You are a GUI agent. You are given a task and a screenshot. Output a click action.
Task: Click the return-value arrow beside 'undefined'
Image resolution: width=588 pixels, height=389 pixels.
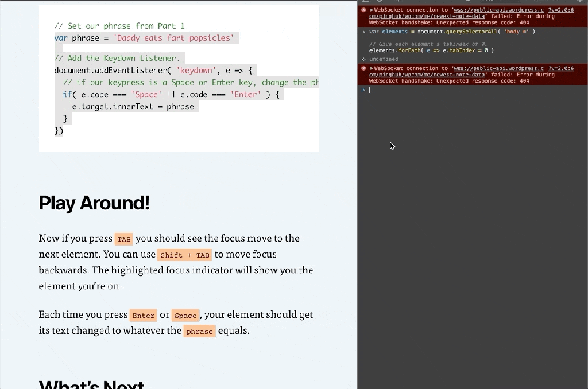pyautogui.click(x=363, y=59)
